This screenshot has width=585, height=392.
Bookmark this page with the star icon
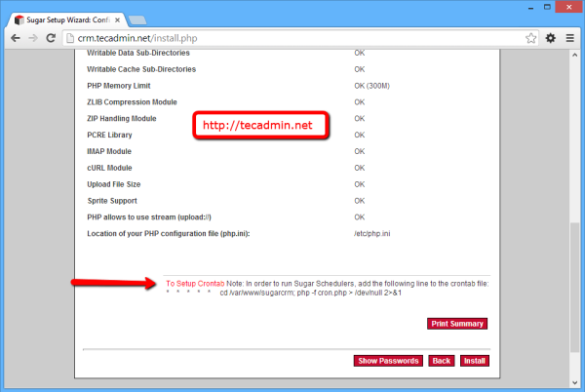click(530, 38)
